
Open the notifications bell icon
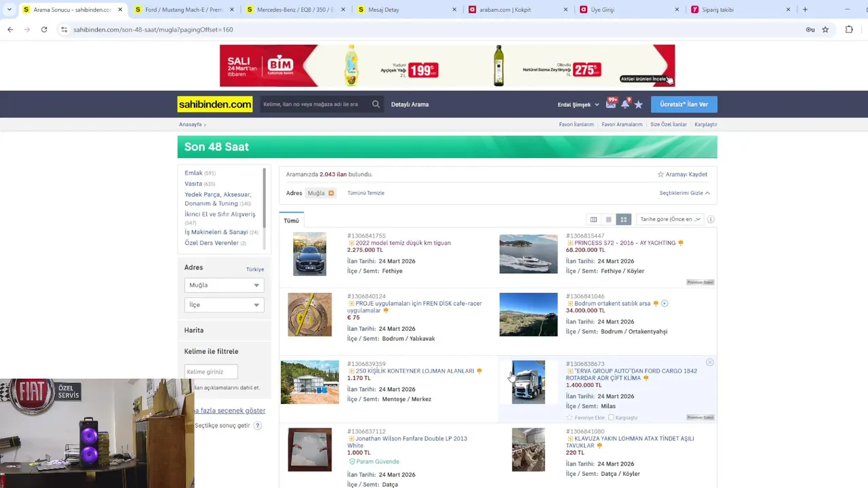[x=625, y=104]
